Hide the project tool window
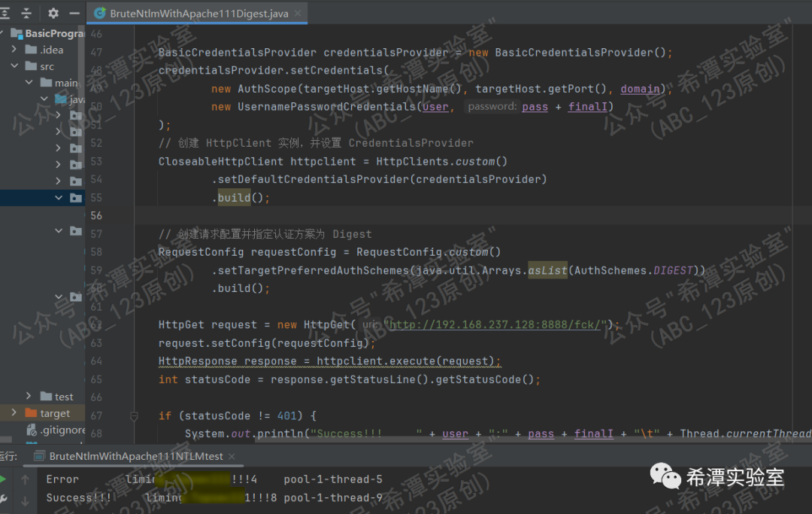Viewport: 812px width, 514px height. click(74, 13)
